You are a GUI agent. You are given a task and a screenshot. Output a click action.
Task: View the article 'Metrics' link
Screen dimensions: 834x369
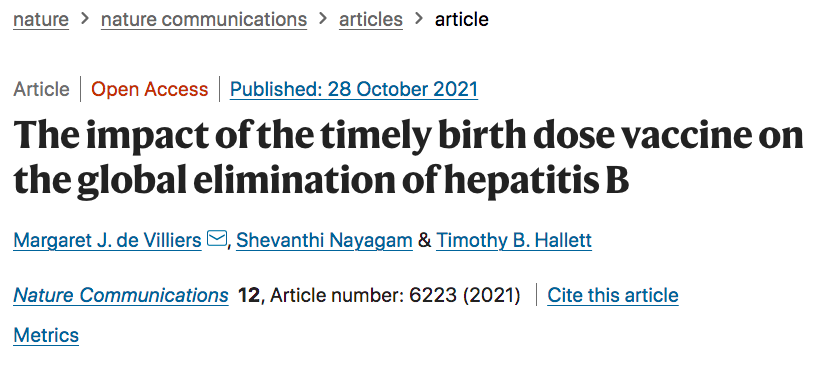click(x=46, y=336)
